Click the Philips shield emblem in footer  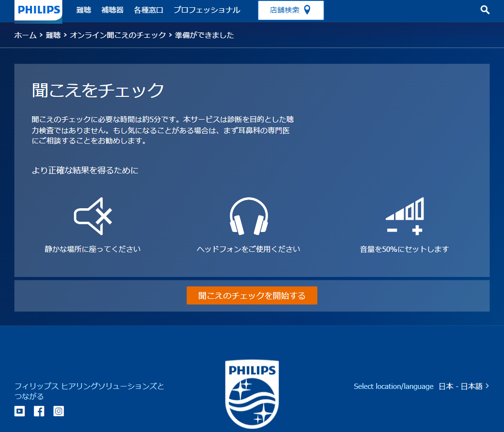pos(252,394)
